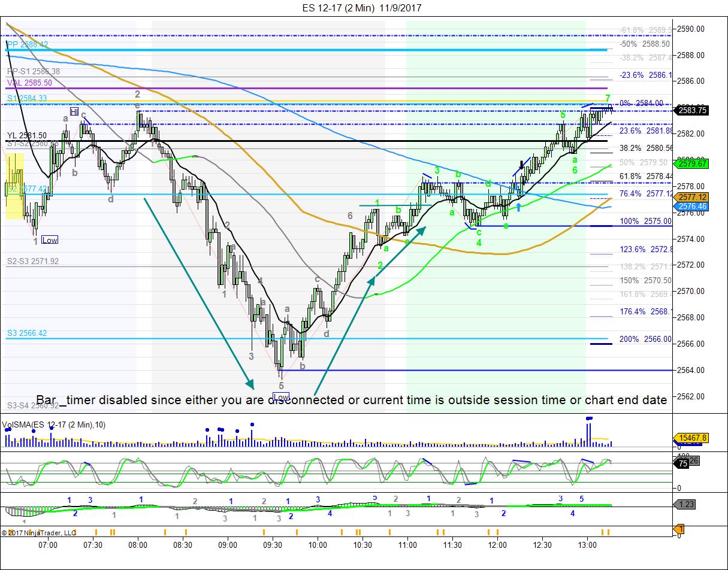Select the S3 2566.42 support label
The image size is (728, 570).
pos(27,333)
